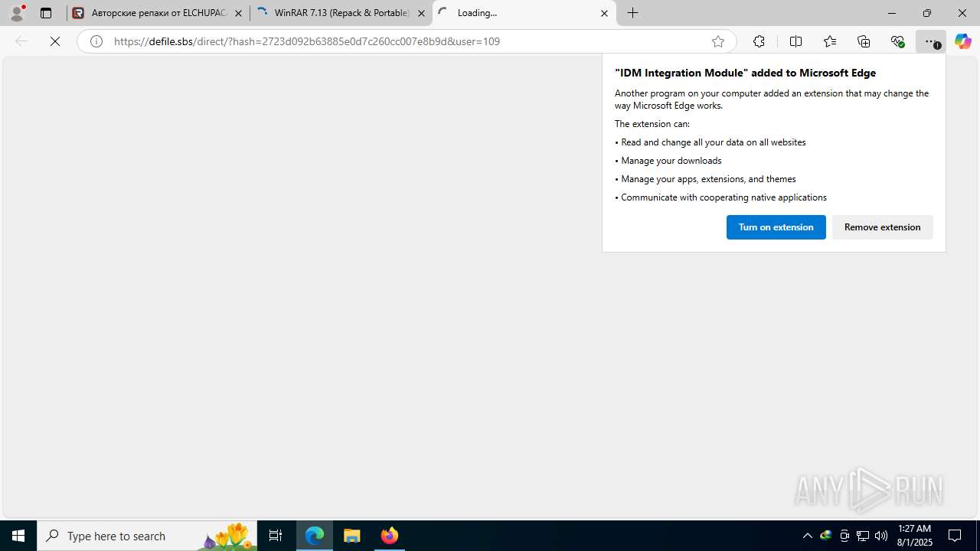
Task: Open Microsoft Edge from the taskbar
Action: (x=315, y=536)
